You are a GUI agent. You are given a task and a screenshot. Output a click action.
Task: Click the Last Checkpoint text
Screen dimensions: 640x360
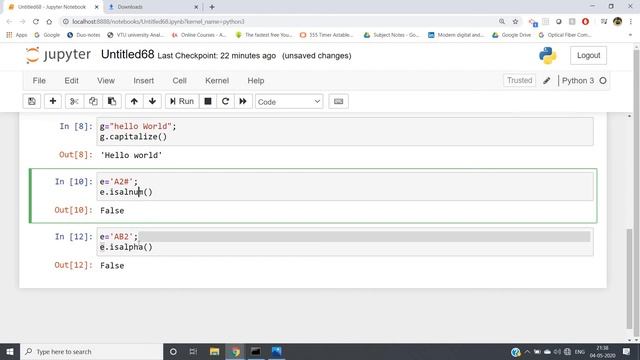point(217,56)
